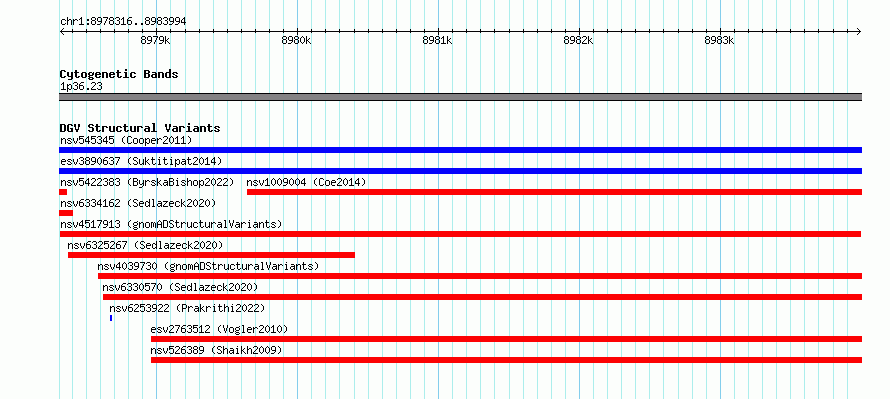Open nsv6253922 (Prakrithi2022) label
Screen dimensions: 890x399
click(187, 308)
